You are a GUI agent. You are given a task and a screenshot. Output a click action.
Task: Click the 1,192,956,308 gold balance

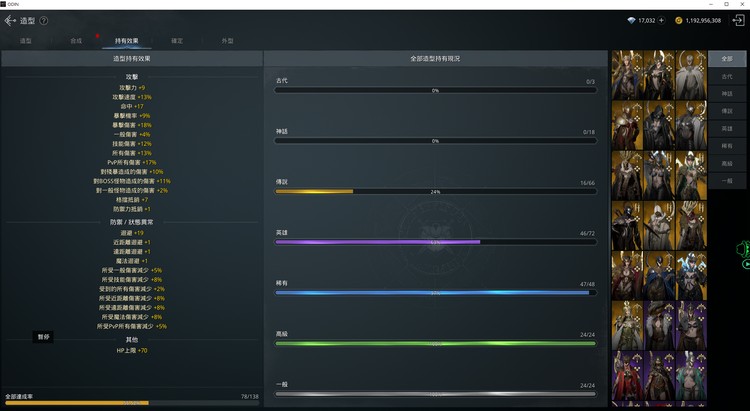tap(703, 21)
